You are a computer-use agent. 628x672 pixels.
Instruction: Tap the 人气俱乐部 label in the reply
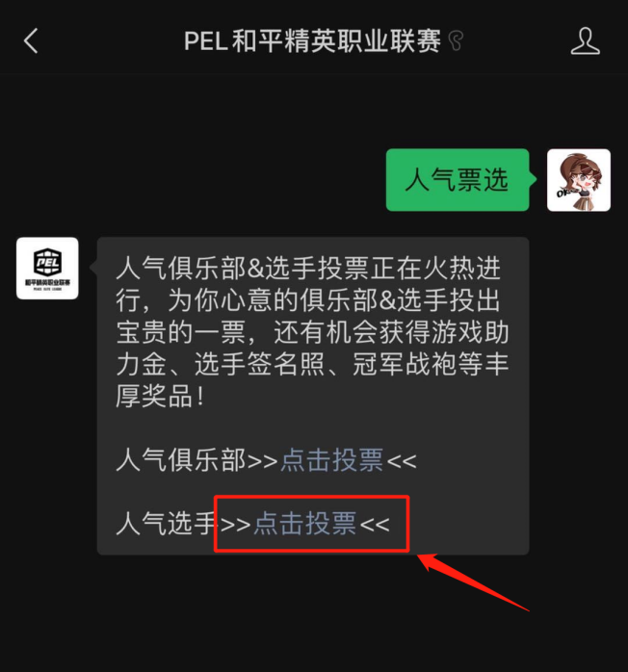point(181,460)
